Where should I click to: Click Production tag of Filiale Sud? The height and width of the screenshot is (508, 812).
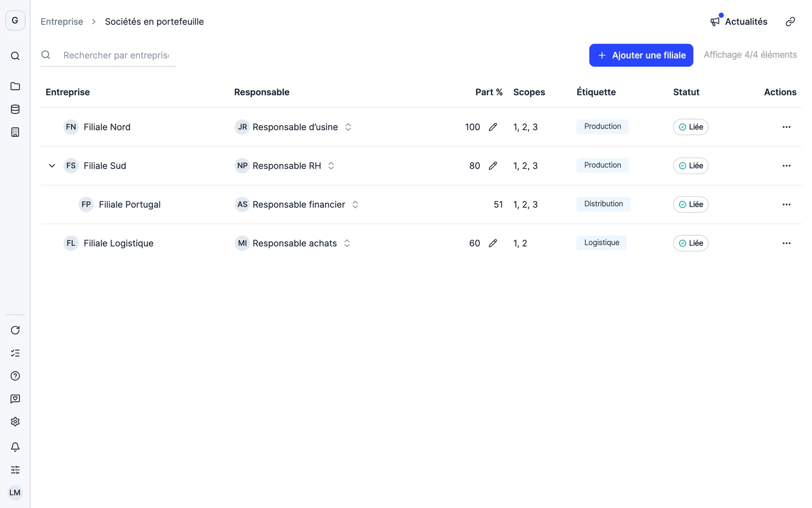point(602,165)
